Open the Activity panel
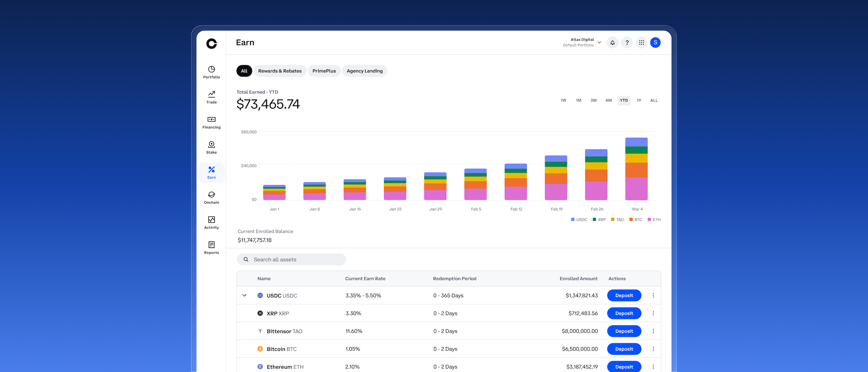The width and height of the screenshot is (868, 372). [x=211, y=222]
